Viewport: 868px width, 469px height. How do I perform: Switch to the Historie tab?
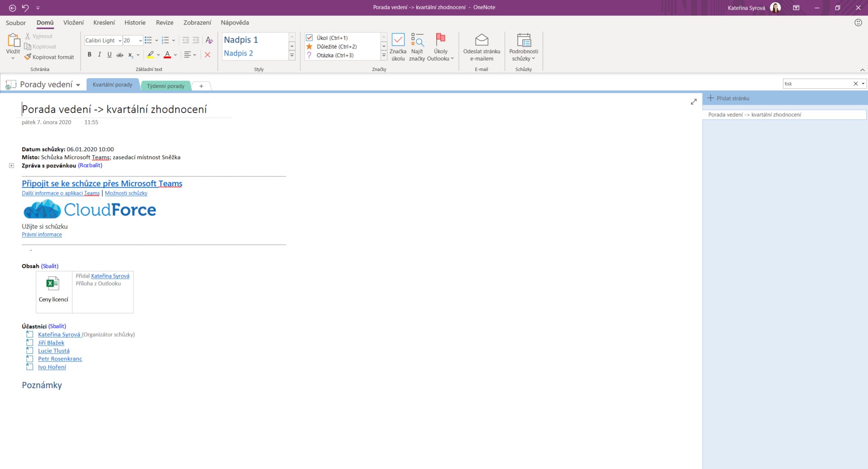tap(135, 23)
